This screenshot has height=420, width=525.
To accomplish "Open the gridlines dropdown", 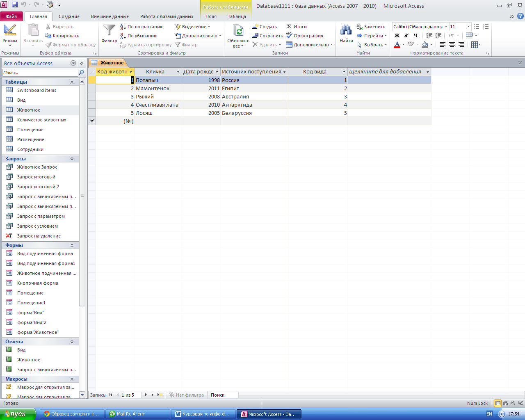I will point(479,45).
